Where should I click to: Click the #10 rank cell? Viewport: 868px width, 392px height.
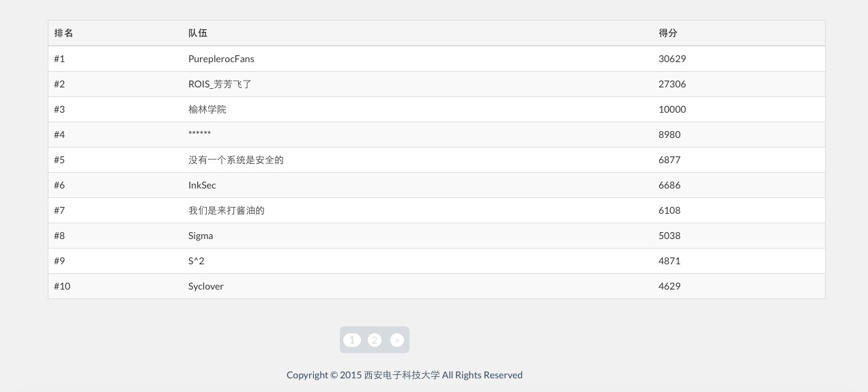pyautogui.click(x=62, y=286)
